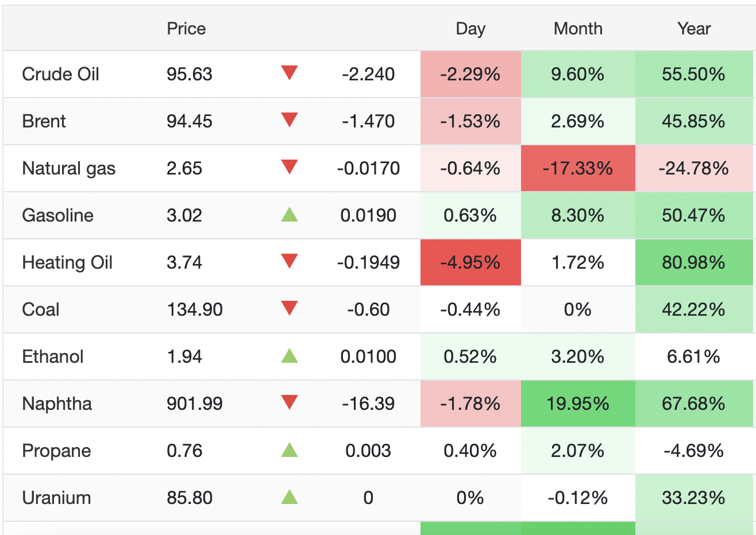Click the green 19.95% Naphtha month cell
756x535 pixels.
(x=578, y=404)
